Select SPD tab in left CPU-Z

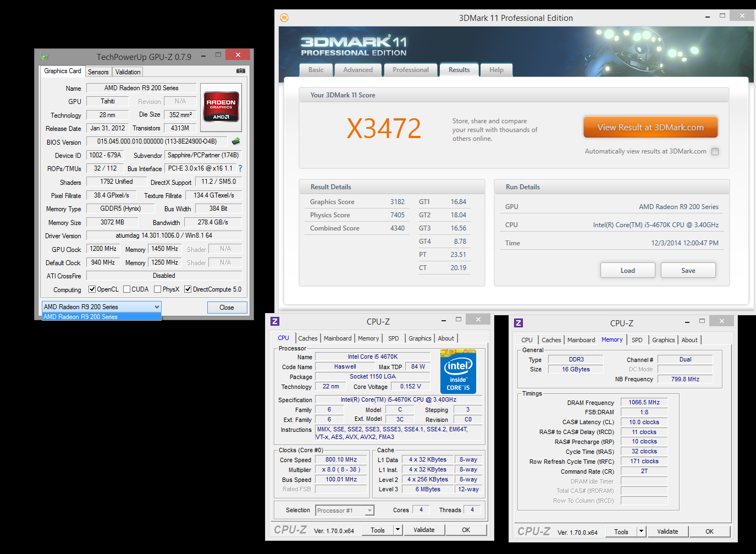394,338
